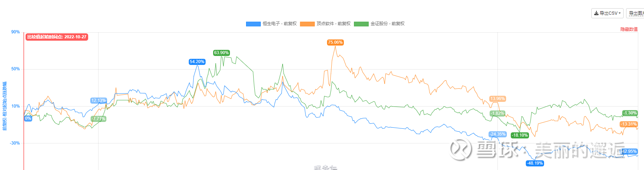Screen dimensions: 644x170
Task: Click the 0% starting point label
Action: coord(28,118)
